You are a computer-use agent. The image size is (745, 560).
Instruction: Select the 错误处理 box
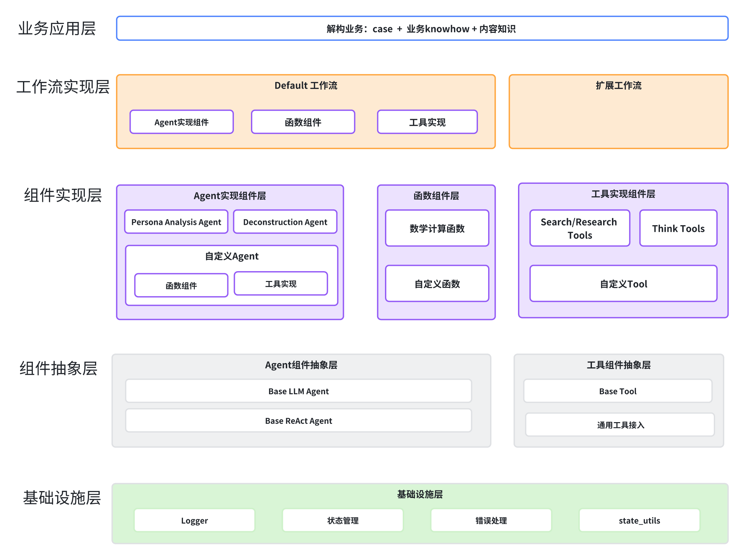[x=491, y=520]
